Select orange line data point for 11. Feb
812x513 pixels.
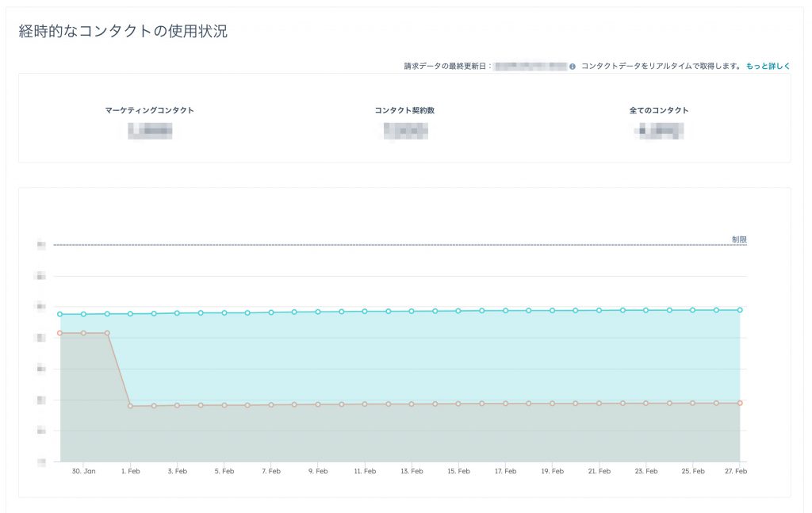[365, 404]
